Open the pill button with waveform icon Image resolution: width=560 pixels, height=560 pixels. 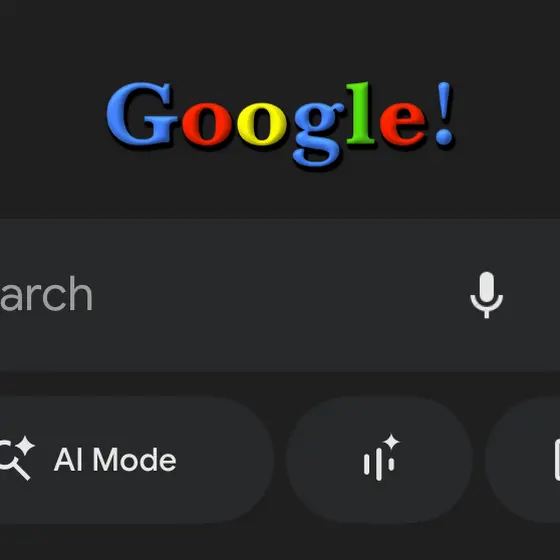(x=379, y=460)
